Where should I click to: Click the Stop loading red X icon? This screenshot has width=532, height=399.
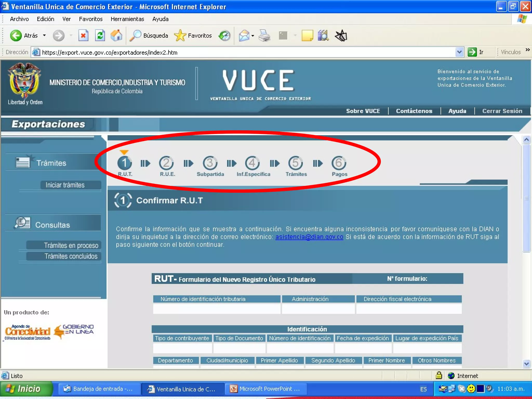[83, 36]
